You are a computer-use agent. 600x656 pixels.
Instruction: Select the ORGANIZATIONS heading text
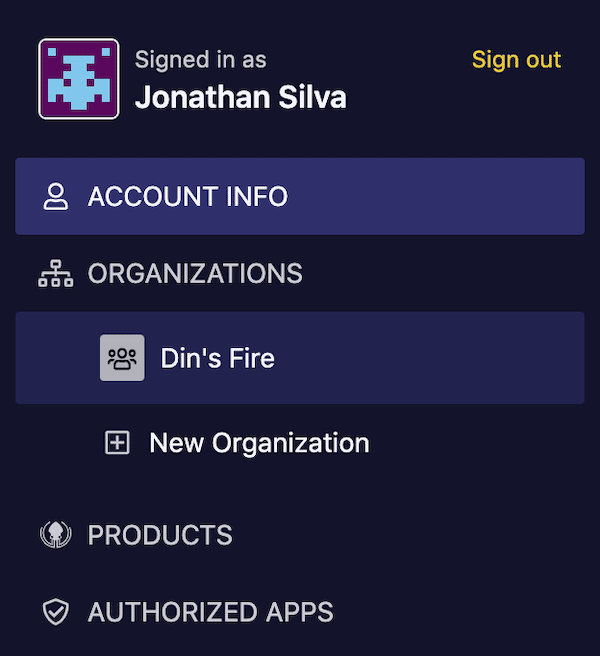pyautogui.click(x=195, y=274)
